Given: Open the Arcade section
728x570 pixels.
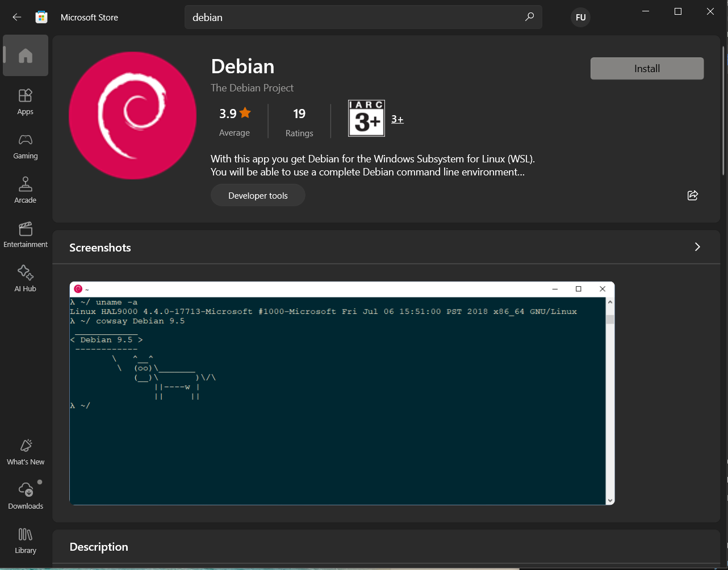Looking at the screenshot, I should 26,191.
